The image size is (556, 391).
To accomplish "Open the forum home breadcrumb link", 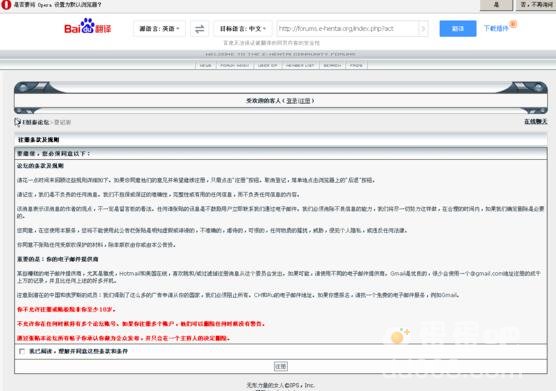I will tap(36, 122).
